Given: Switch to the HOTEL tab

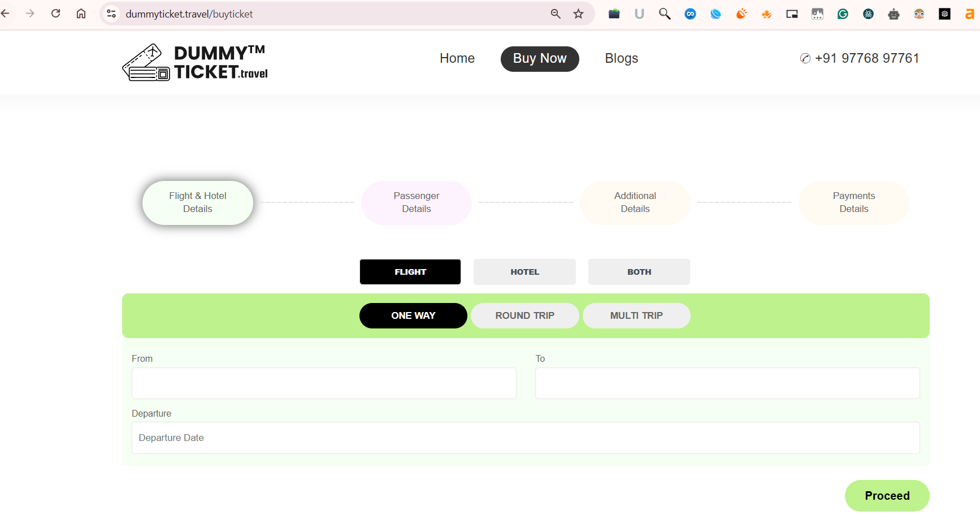Looking at the screenshot, I should click(524, 272).
